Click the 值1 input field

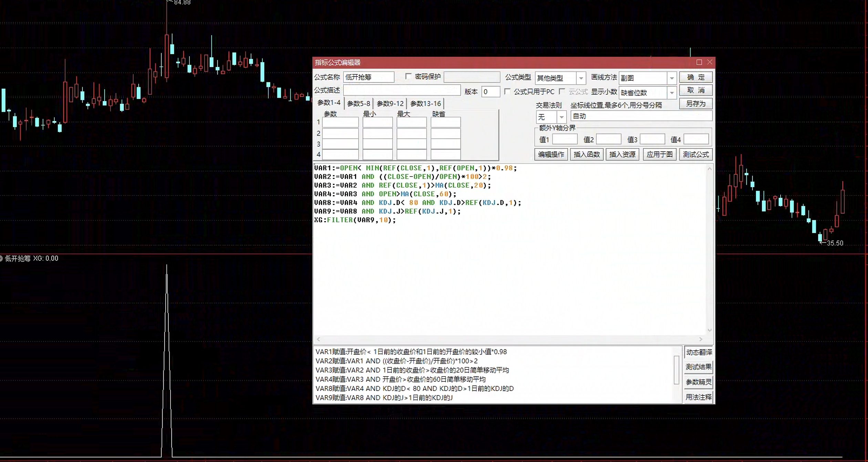coord(565,139)
